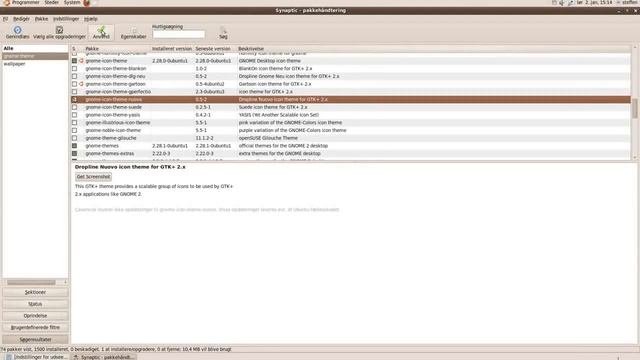The image size is (640, 360).
Task: Click the Indstillinger for udseende taskbar entry
Action: click(36, 357)
